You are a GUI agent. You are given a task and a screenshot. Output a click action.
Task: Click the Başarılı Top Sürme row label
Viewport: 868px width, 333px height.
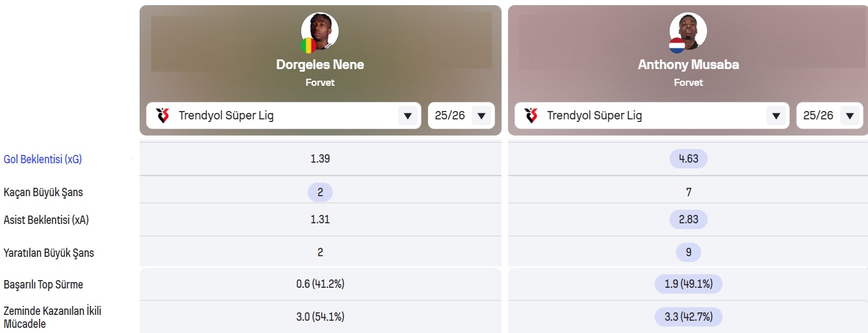pos(43,285)
